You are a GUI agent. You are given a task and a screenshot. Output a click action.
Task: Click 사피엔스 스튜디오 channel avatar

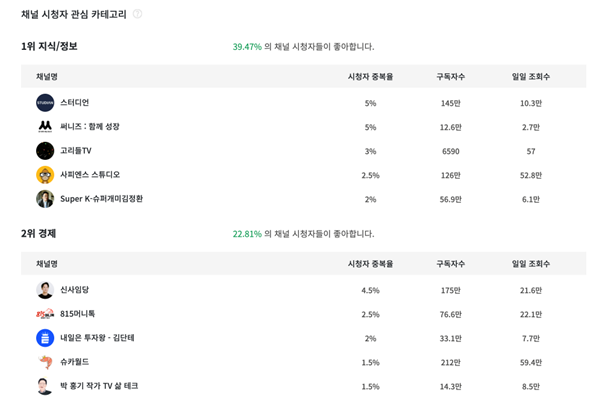click(x=45, y=175)
